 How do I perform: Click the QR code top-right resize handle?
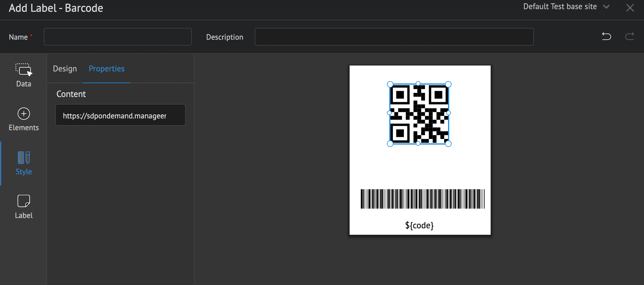pos(448,85)
